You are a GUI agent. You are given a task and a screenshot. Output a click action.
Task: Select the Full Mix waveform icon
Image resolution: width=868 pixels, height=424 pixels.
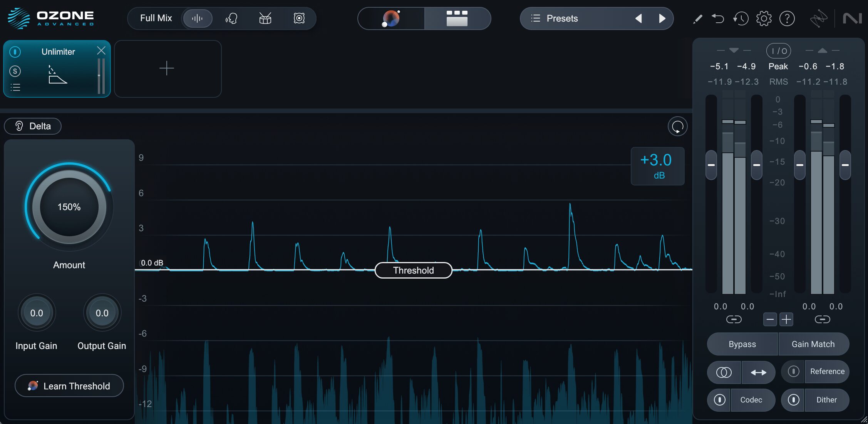click(197, 18)
